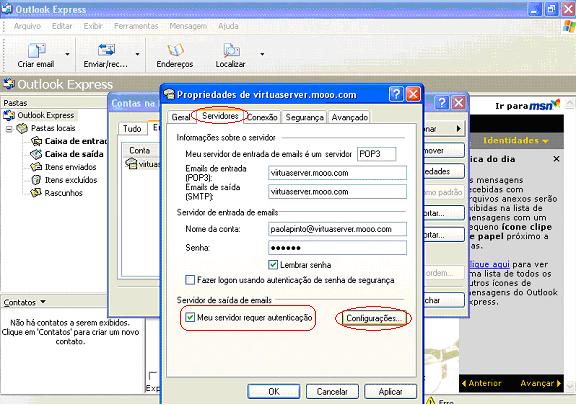This screenshot has height=405, width=576.
Task: Click the Rascunhos folder icon
Action: [x=36, y=193]
